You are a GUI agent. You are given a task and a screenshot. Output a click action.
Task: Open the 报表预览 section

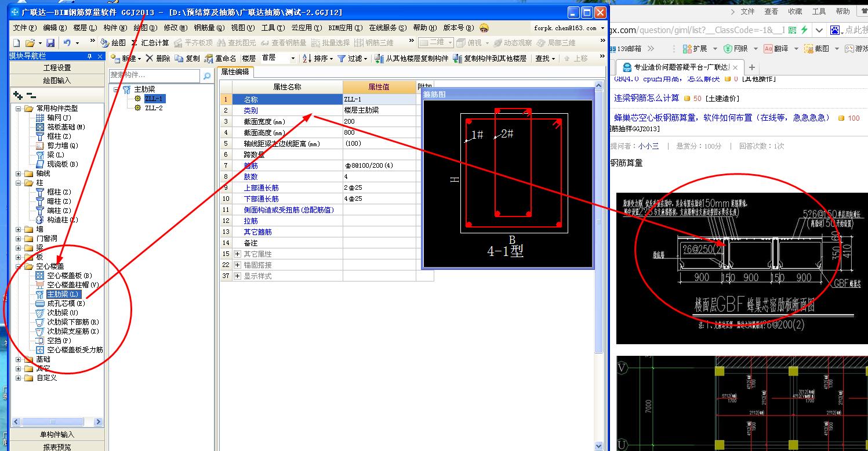(x=57, y=446)
